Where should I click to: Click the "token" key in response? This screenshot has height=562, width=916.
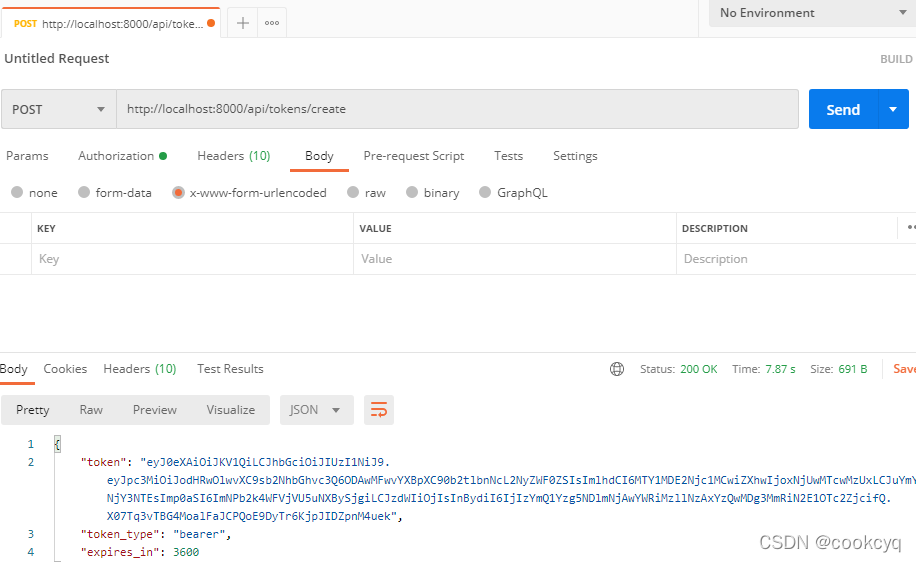click(x=103, y=462)
